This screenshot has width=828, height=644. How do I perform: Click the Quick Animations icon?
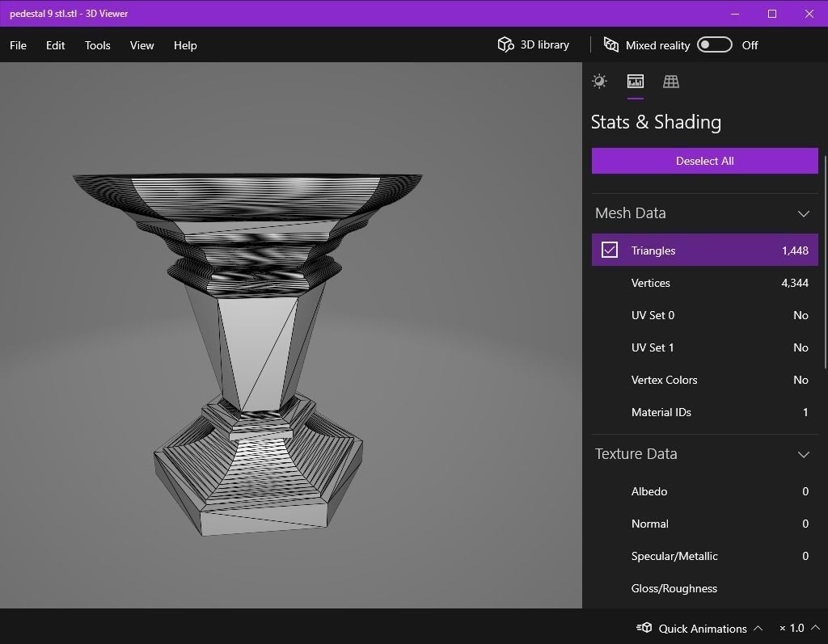click(x=644, y=628)
